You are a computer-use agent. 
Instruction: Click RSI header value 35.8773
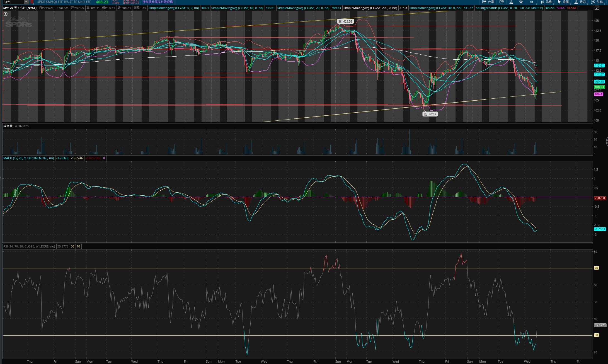pos(63,246)
